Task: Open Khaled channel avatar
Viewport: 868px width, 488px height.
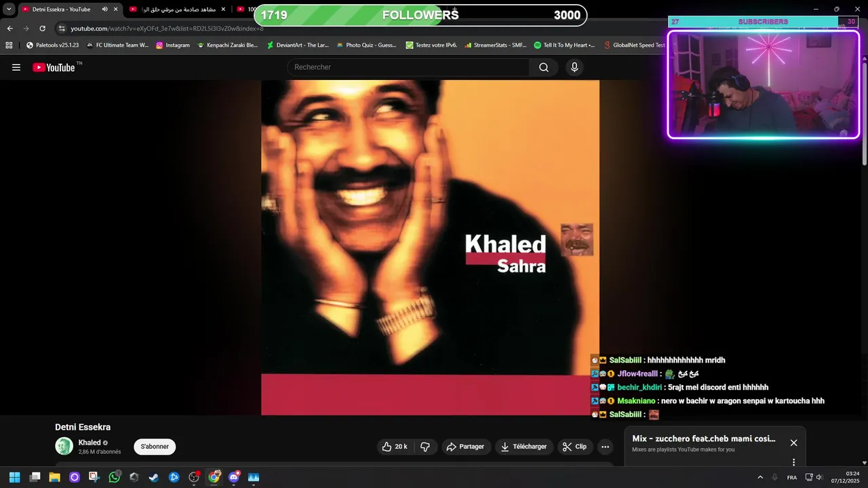Action: click(64, 446)
